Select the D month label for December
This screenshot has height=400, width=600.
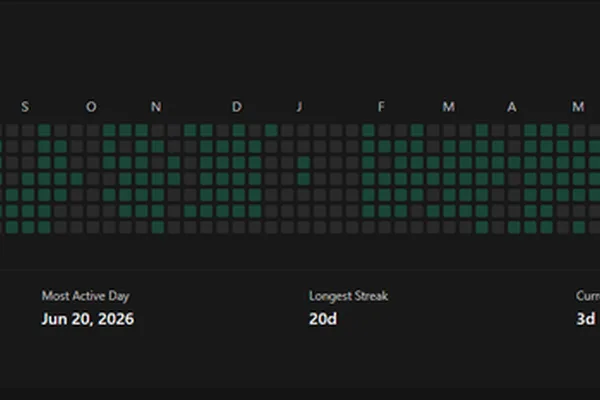237,106
